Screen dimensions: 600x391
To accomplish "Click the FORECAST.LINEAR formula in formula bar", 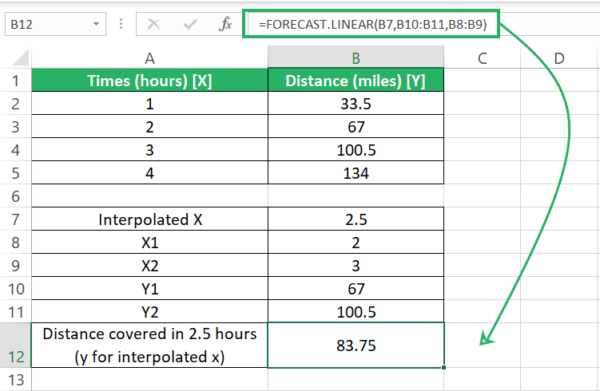I will point(372,24).
